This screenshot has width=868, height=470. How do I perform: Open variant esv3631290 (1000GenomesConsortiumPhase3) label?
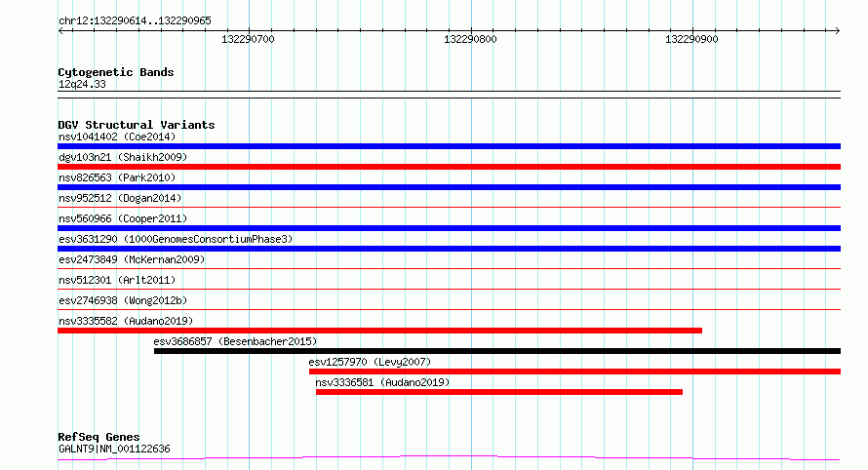tap(176, 239)
